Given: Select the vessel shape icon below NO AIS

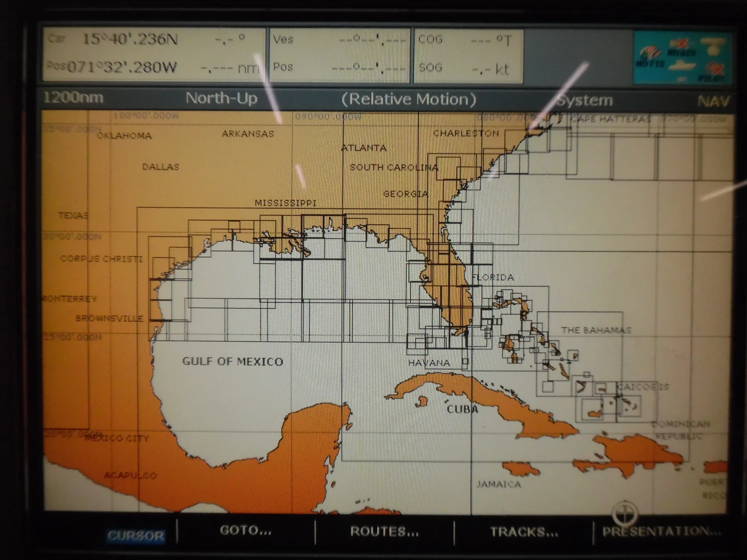Looking at the screenshot, I should click(682, 66).
